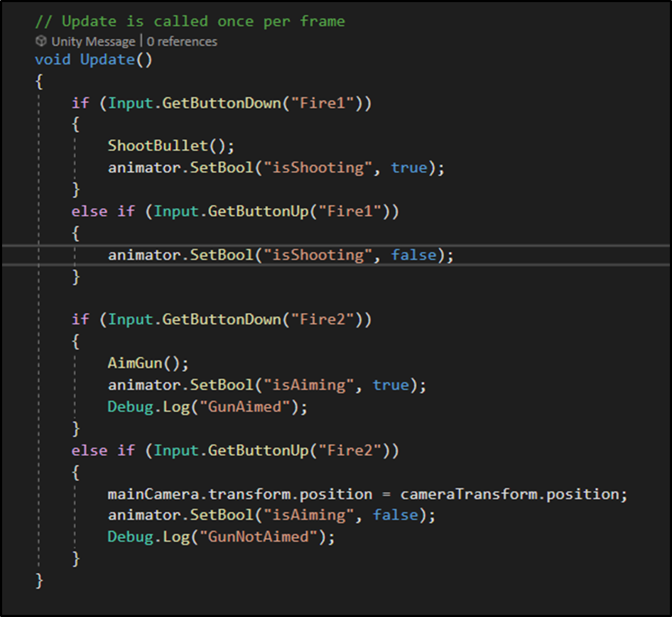The height and width of the screenshot is (617, 672).
Task: Click 'Input' in the GetButtonDown("Fire1") line
Action: pos(130,103)
